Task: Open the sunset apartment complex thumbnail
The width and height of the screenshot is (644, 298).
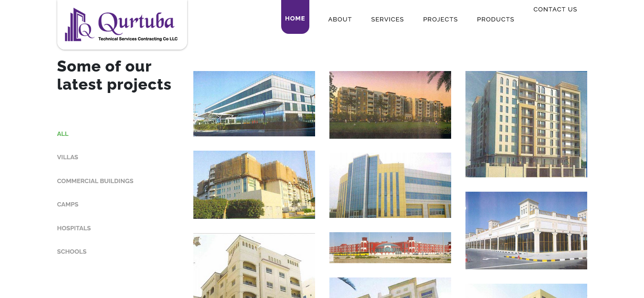Action: (x=390, y=105)
